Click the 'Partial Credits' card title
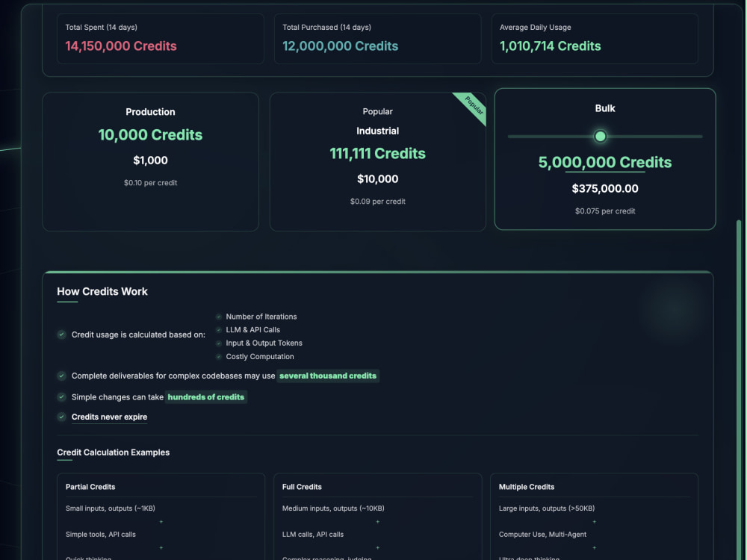 tap(90, 487)
